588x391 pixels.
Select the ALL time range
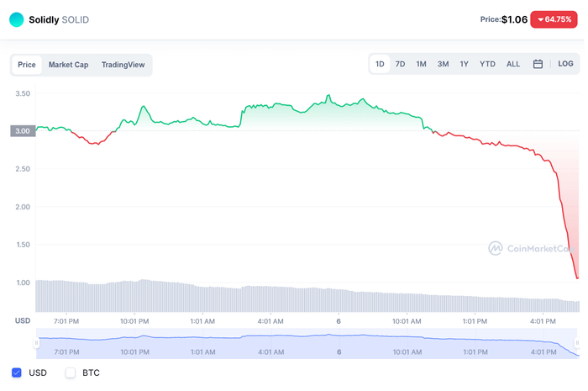513,64
